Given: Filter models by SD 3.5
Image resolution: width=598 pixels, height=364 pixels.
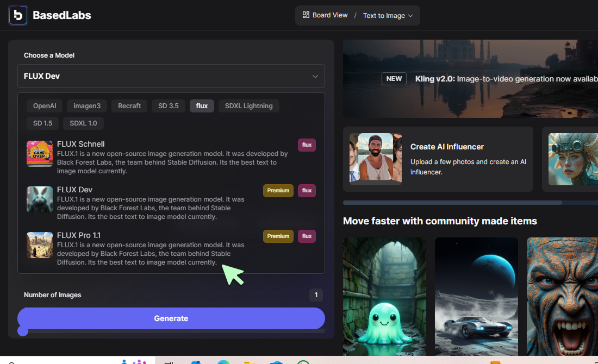Looking at the screenshot, I should point(169,106).
